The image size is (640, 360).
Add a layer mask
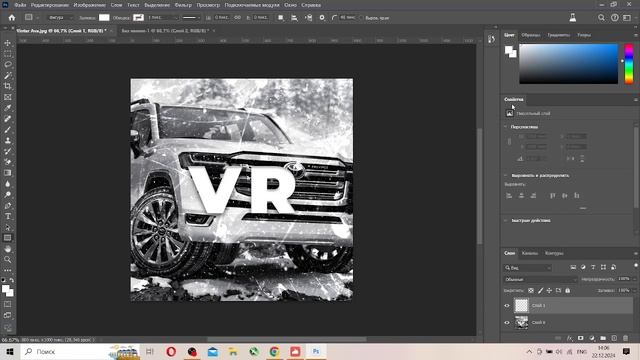(580, 338)
